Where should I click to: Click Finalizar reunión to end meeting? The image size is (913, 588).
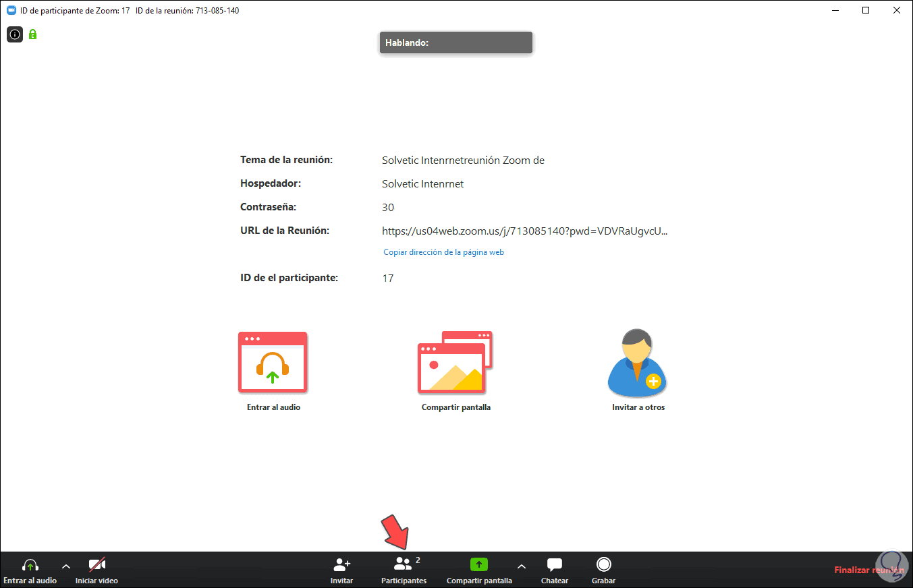click(x=869, y=570)
